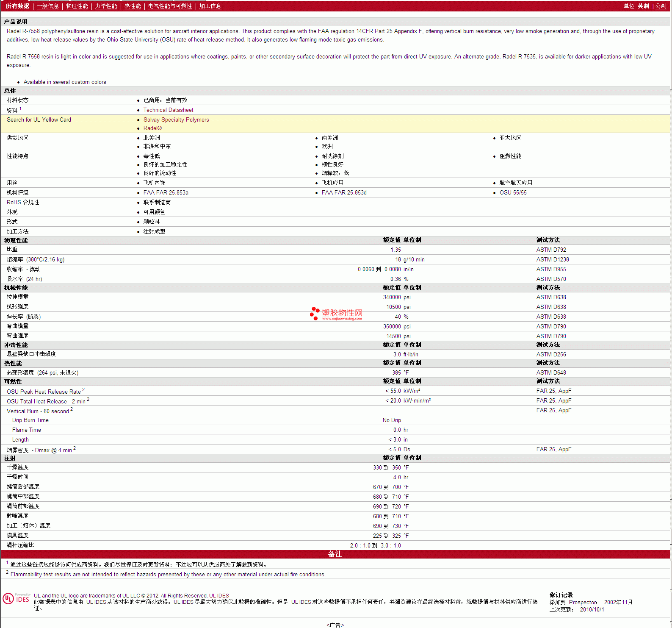Click the OSU Peak Heat Release Rate label
Screen dimensions: 672x628
point(44,392)
